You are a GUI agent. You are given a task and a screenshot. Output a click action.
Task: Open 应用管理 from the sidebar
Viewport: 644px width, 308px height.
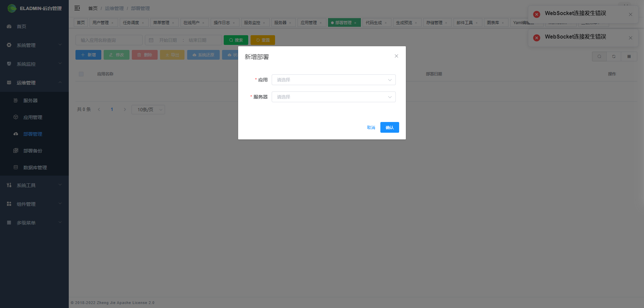[x=33, y=117]
